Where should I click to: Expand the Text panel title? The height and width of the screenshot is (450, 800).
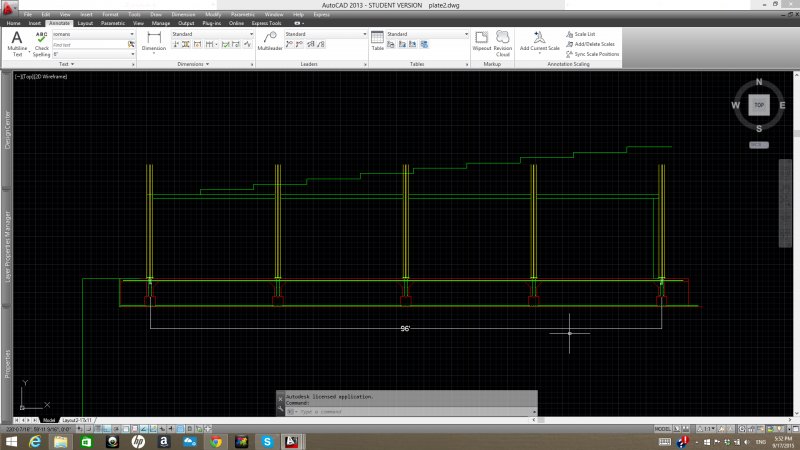pyautogui.click(x=66, y=64)
